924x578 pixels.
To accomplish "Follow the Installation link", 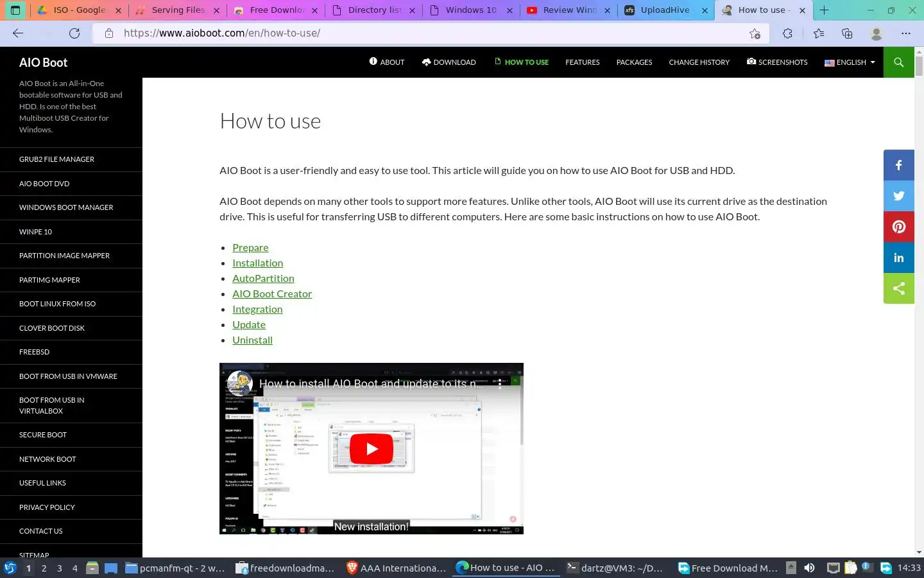I will click(x=257, y=263).
